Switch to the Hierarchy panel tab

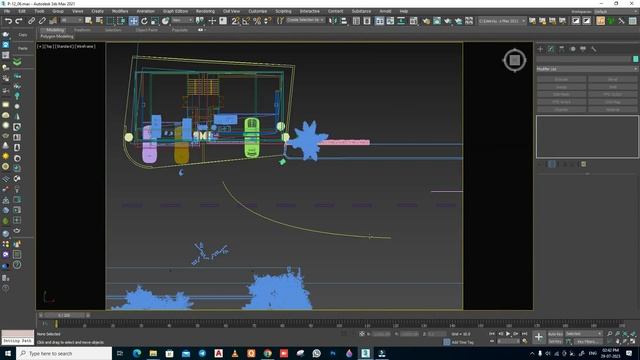pyautogui.click(x=562, y=49)
